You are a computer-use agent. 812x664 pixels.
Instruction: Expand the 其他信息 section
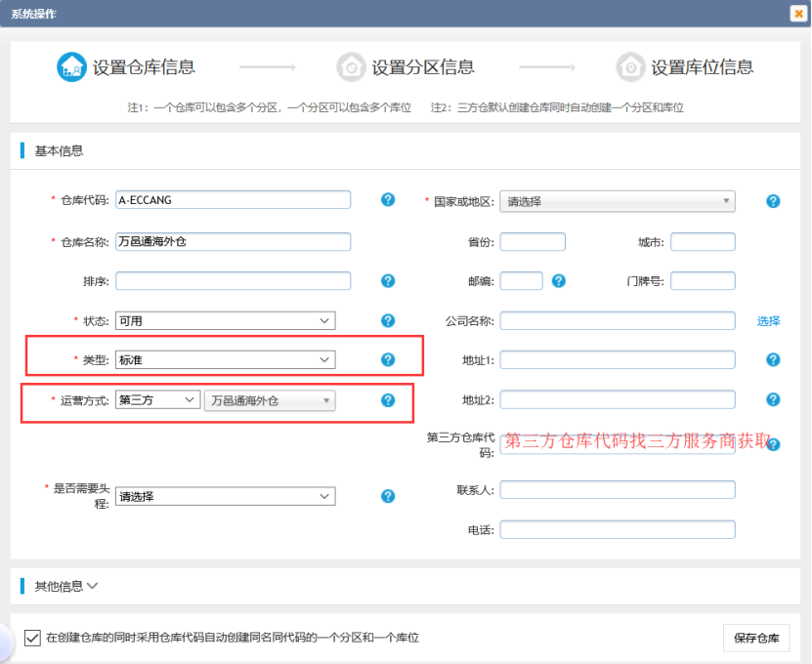[57, 586]
